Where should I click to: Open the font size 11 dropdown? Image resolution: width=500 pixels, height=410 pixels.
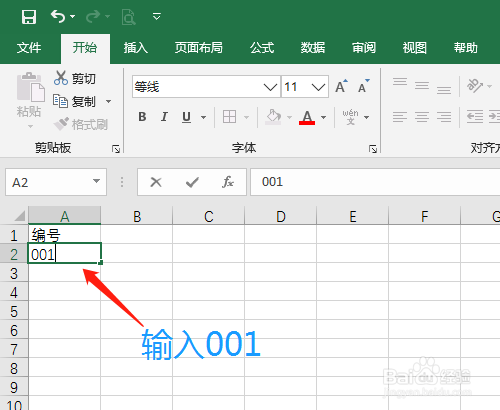pyautogui.click(x=318, y=87)
